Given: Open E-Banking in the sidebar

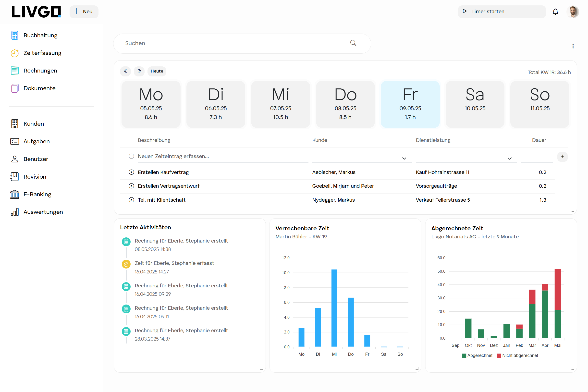Looking at the screenshot, I should [x=37, y=194].
